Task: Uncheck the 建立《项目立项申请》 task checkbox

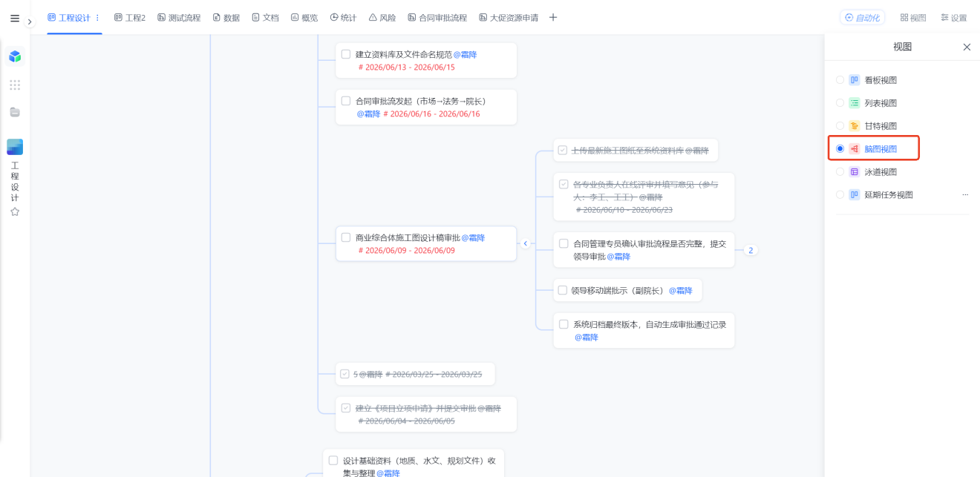Action: (346, 408)
